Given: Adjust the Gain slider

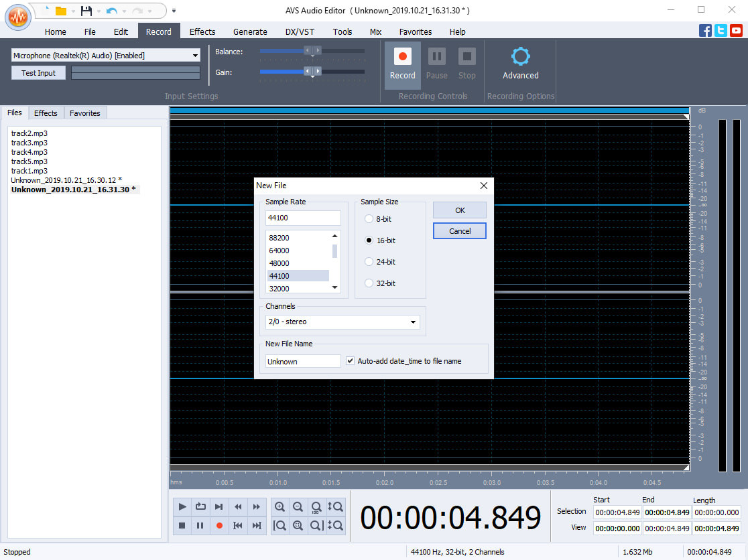Looking at the screenshot, I should coord(308,71).
